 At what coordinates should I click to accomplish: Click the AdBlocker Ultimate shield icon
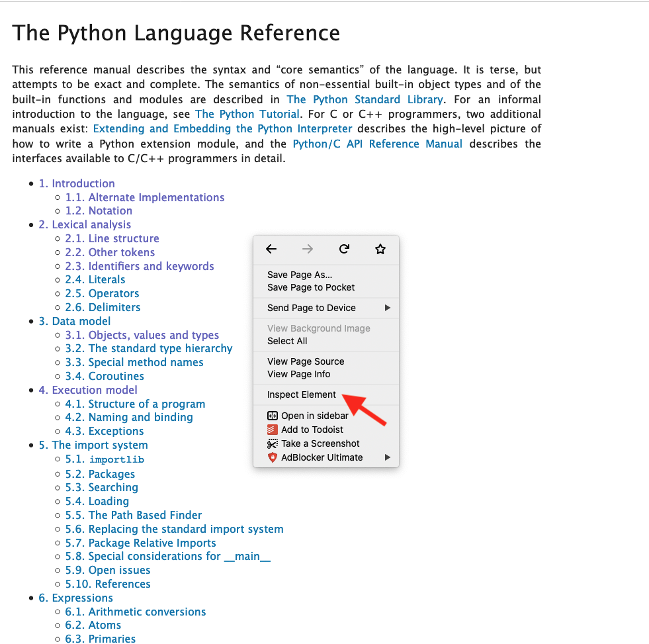coord(273,457)
